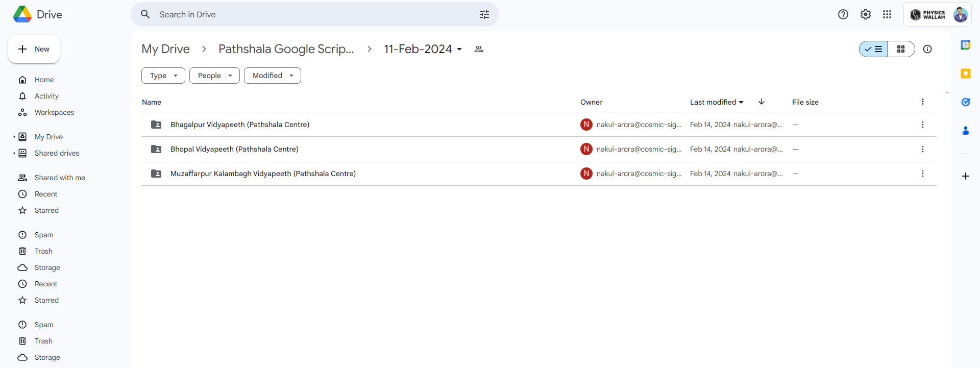Click the Help support icon

[x=843, y=14]
